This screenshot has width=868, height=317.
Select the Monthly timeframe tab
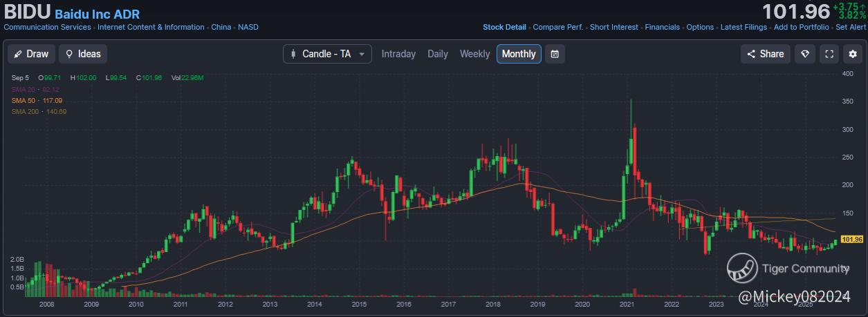[x=519, y=54]
